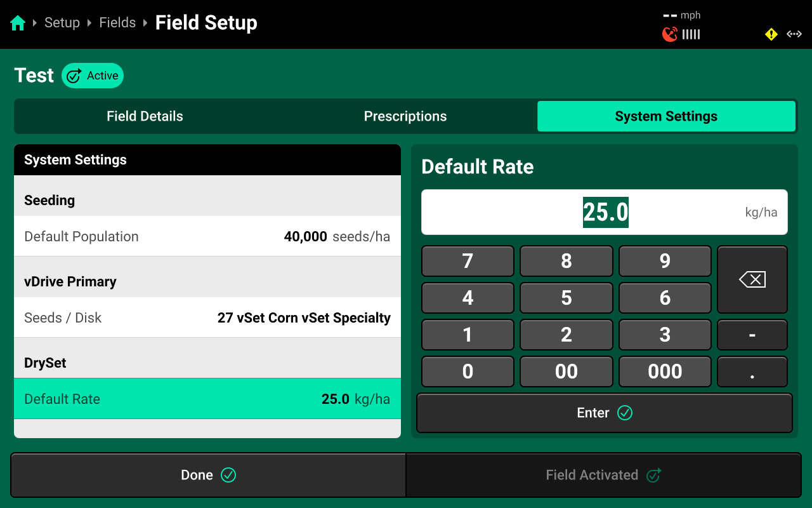
Task: Open the Setup breadcrumb
Action: pos(62,23)
